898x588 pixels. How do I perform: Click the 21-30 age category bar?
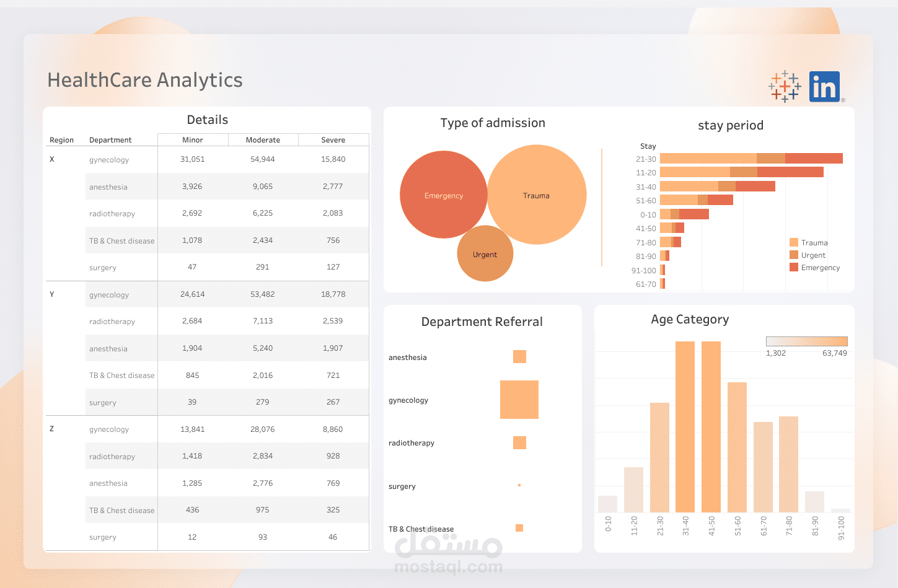tap(659, 457)
